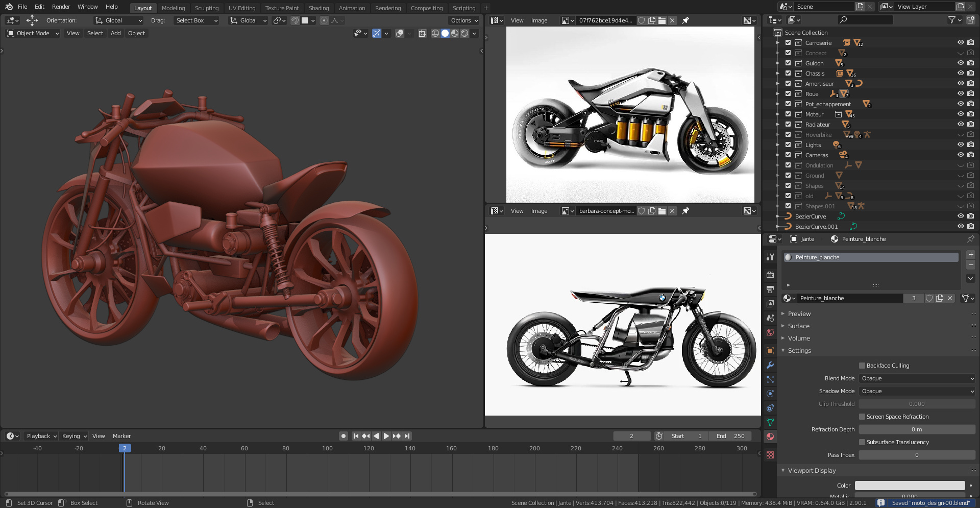This screenshot has width=980, height=508.
Task: Switch to the Shading workspace tab
Action: (318, 8)
